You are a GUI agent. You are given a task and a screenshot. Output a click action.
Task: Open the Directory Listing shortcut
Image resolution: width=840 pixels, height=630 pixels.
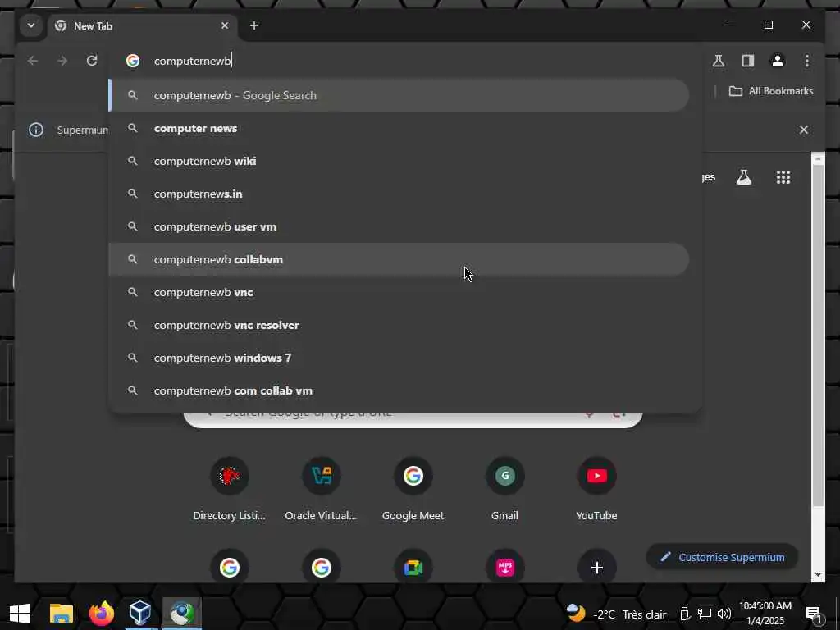tap(230, 489)
